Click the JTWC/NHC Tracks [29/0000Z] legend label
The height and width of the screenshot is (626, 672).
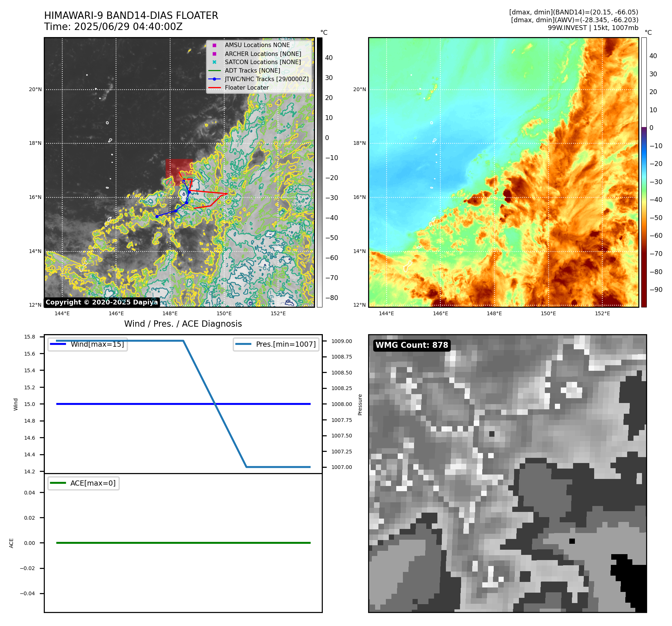[267, 79]
